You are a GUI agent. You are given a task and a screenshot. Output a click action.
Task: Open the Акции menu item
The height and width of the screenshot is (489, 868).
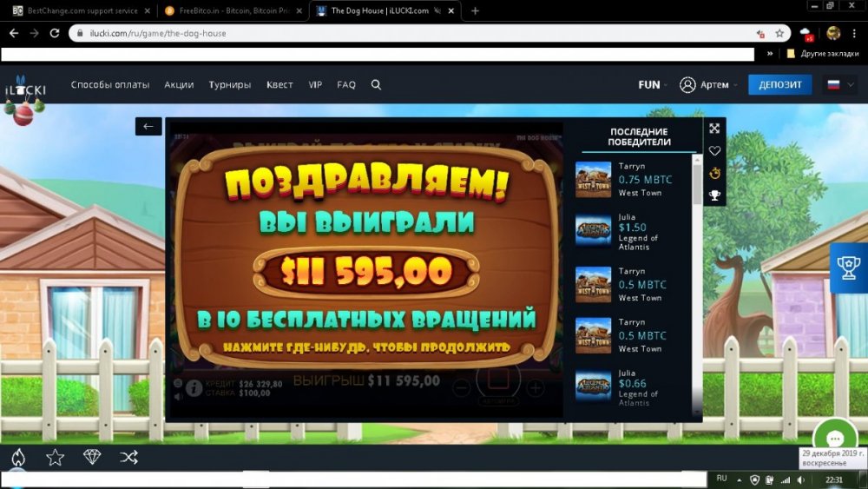[179, 85]
